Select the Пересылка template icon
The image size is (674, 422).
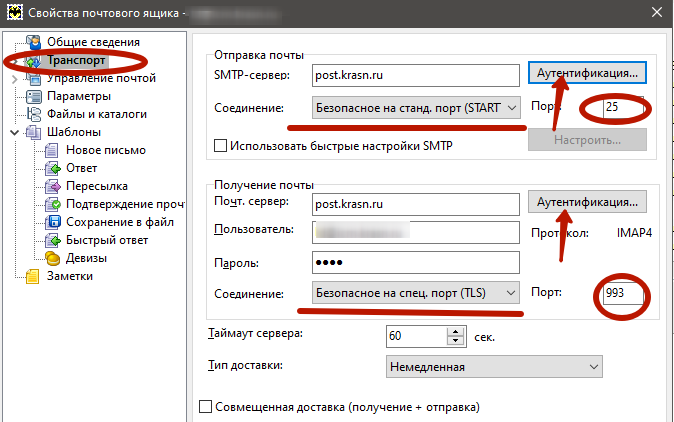(53, 186)
